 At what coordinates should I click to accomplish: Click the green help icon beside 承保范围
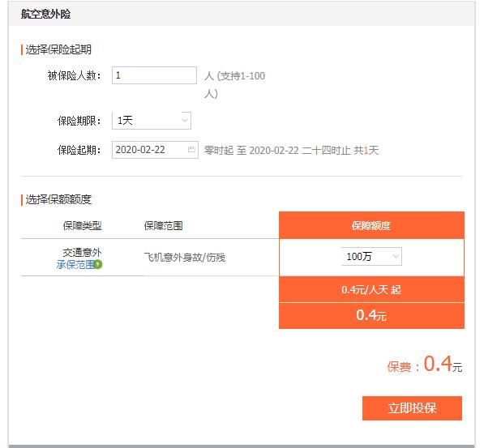tap(98, 264)
